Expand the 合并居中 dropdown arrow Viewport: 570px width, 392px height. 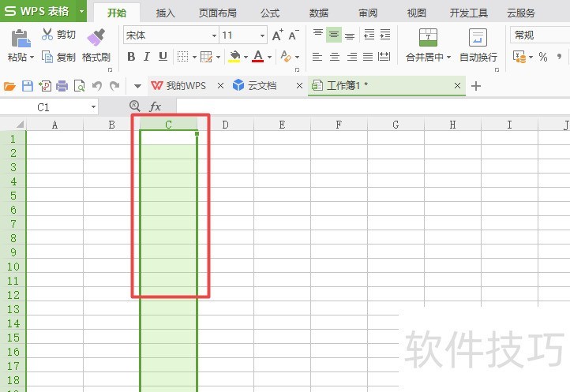pyautogui.click(x=448, y=58)
